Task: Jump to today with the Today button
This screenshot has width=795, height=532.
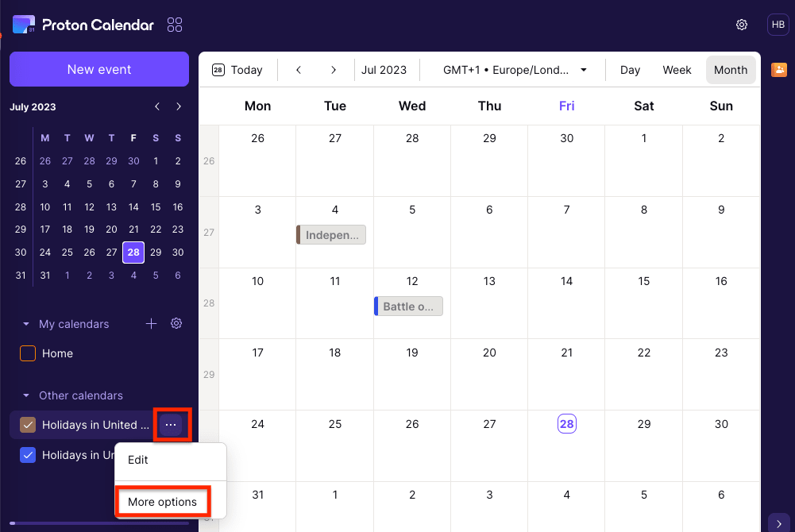Action: 237,70
